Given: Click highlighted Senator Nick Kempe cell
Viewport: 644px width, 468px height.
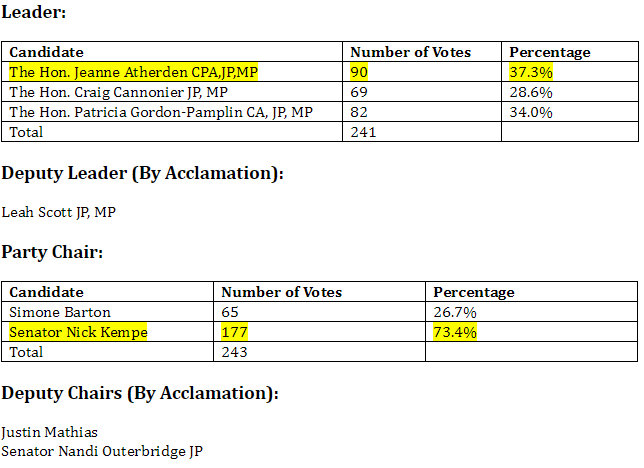Looking at the screenshot, I should [79, 332].
